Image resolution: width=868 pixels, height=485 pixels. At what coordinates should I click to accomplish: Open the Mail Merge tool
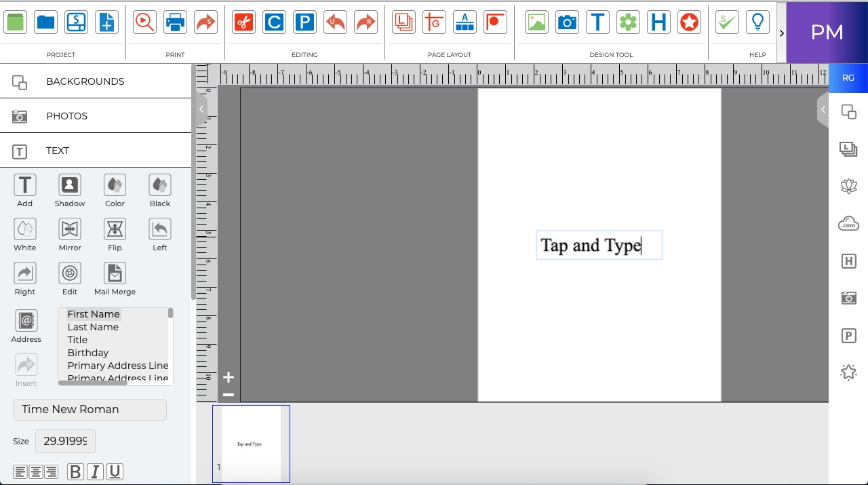[x=115, y=273]
